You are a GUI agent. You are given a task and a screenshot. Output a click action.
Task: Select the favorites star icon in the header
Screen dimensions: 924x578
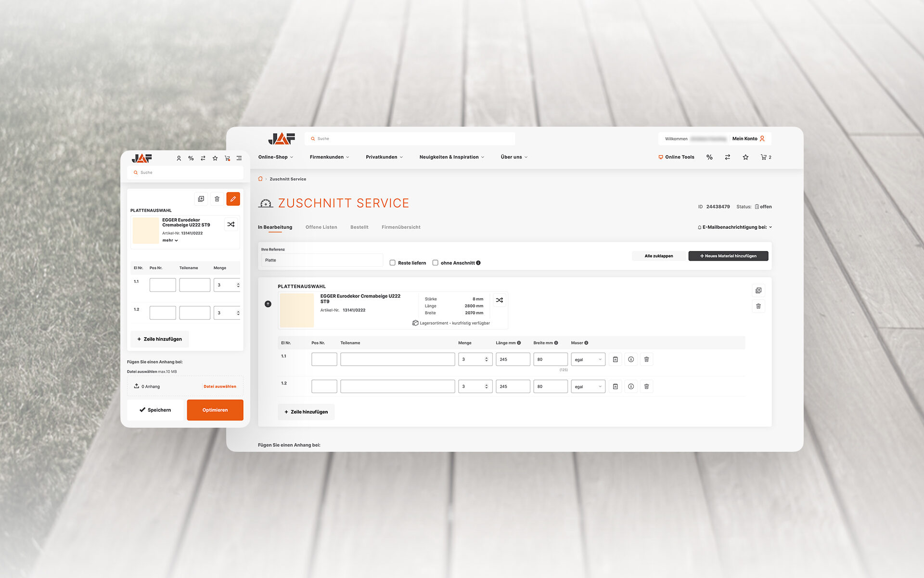click(745, 157)
